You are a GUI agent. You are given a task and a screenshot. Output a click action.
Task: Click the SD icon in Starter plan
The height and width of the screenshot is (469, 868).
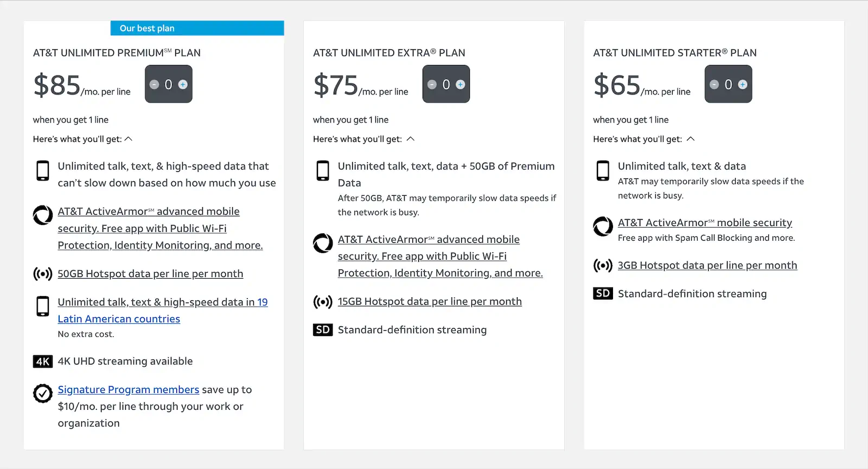pos(603,294)
